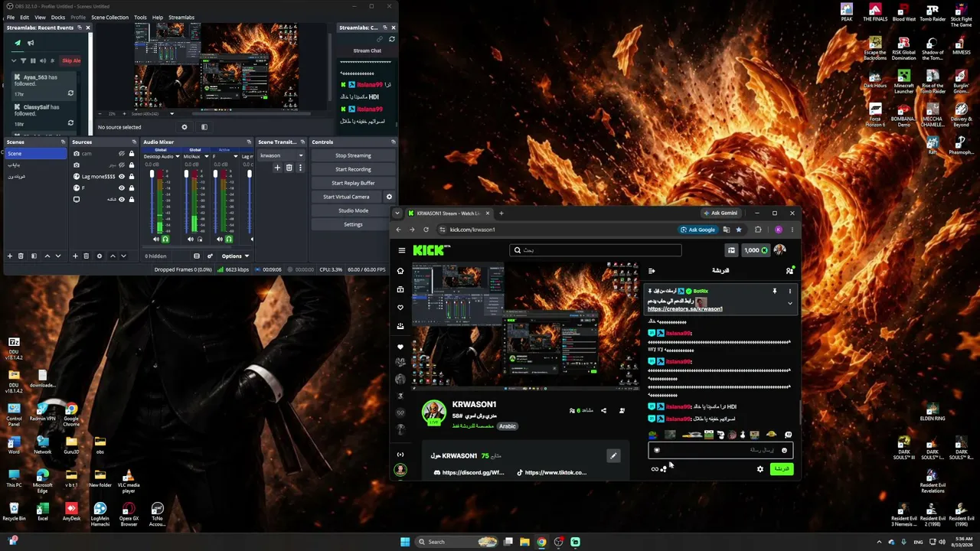
Task: Open the F audio channel dropdown
Action: pos(236,157)
